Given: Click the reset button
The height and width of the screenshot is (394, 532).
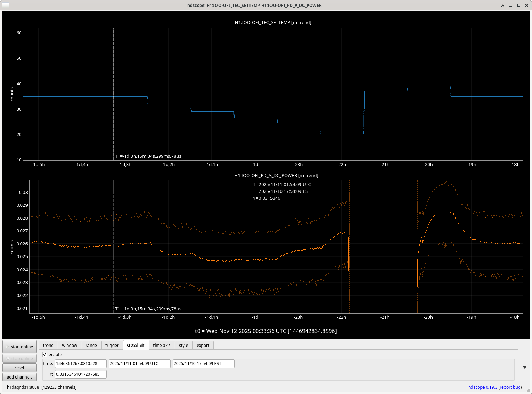Looking at the screenshot, I should (20, 368).
